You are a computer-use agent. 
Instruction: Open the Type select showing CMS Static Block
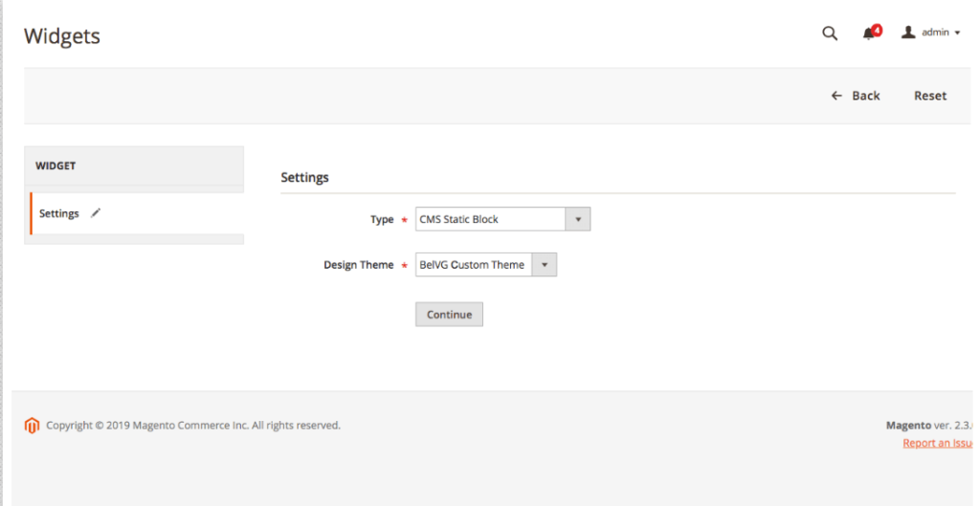tap(502, 219)
